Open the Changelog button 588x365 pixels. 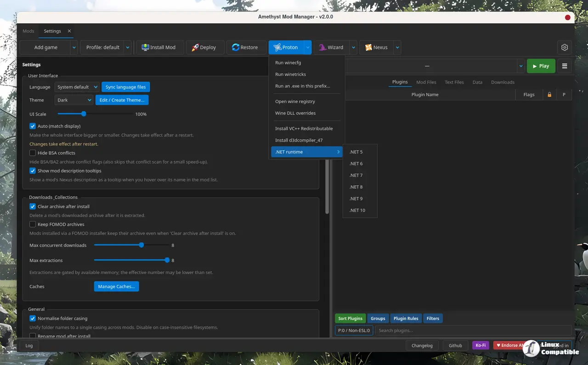pos(422,346)
